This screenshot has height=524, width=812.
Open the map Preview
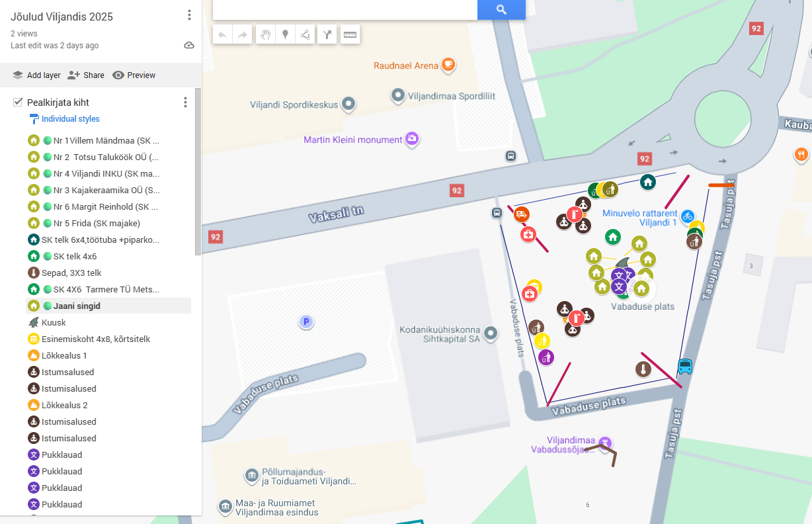pos(134,75)
